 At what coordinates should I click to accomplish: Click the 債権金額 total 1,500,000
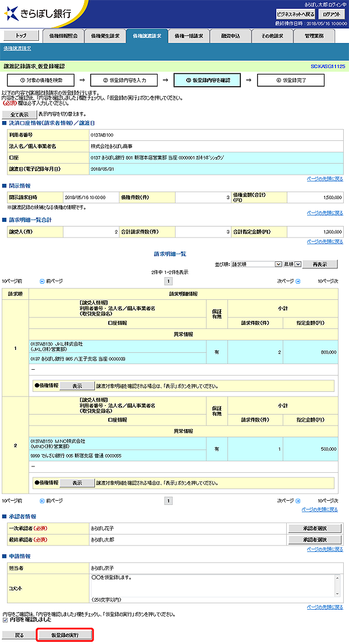click(332, 197)
